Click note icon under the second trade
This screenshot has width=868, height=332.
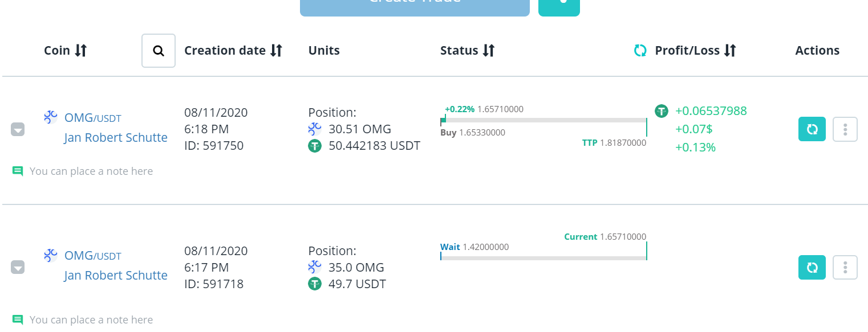pyautogui.click(x=18, y=319)
